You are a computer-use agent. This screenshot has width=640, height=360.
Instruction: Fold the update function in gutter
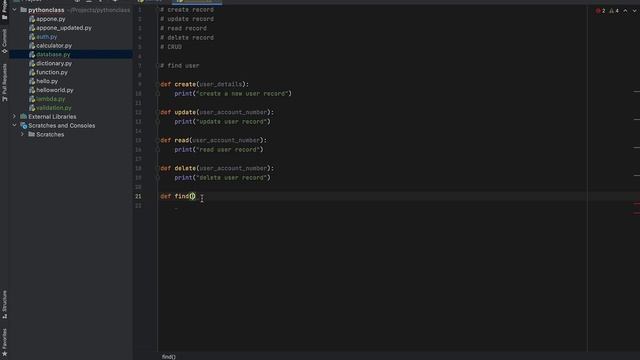[158, 112]
